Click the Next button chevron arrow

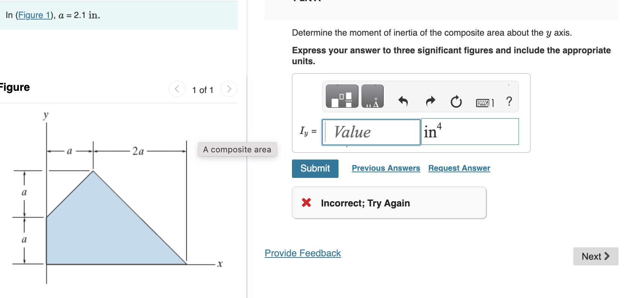(x=607, y=256)
